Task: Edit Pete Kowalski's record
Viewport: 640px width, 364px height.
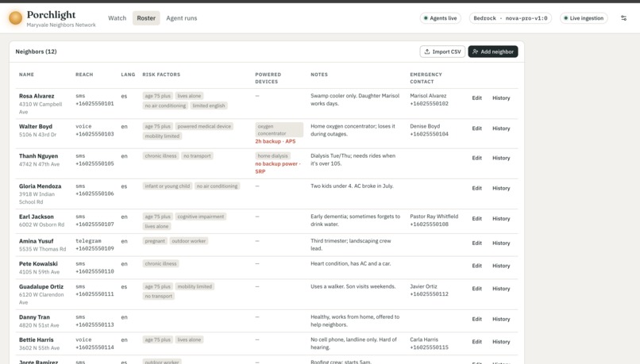Action: (476, 266)
